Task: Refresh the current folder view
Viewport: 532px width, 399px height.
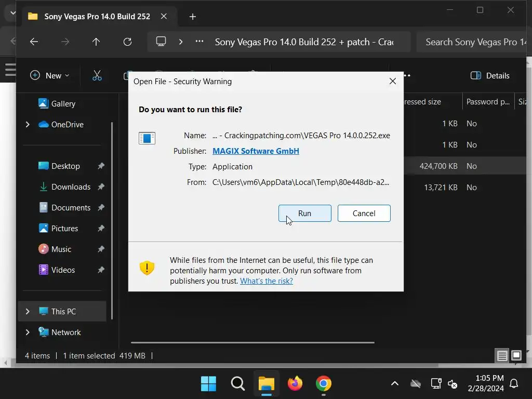Action: pyautogui.click(x=127, y=42)
